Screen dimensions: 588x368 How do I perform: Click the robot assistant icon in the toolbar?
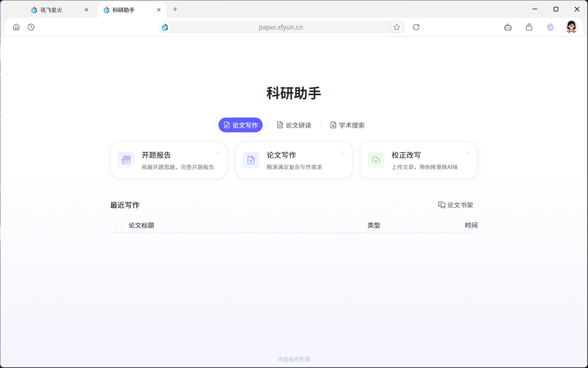508,27
